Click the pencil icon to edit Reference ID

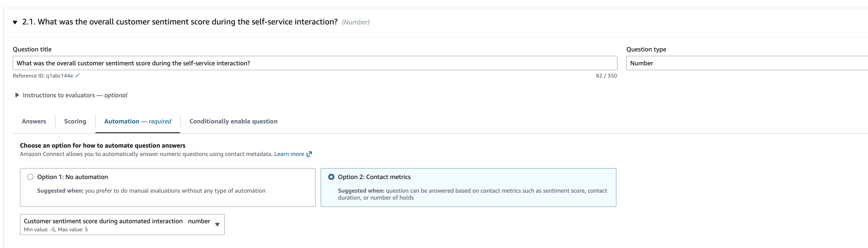point(77,75)
